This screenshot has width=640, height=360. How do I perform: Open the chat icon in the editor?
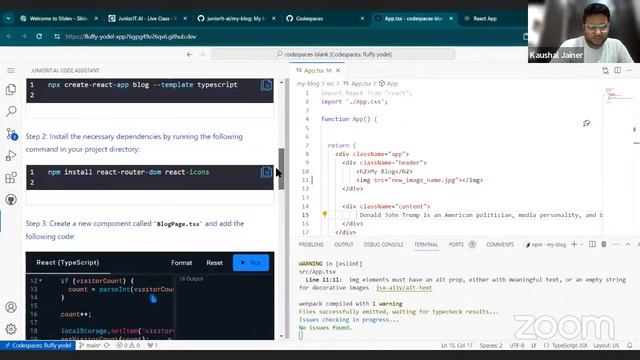click(x=587, y=123)
